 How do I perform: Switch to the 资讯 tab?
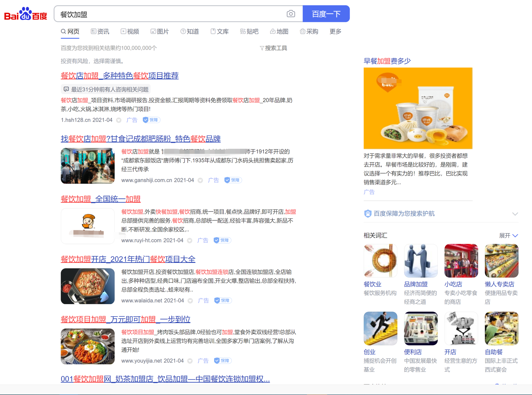coord(100,32)
